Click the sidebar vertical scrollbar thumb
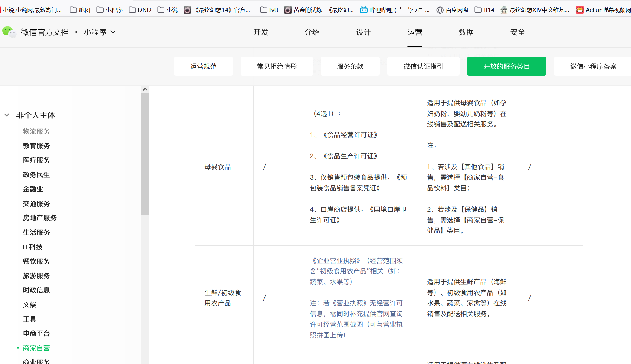Screen dimensions: 631x364 coord(145,154)
